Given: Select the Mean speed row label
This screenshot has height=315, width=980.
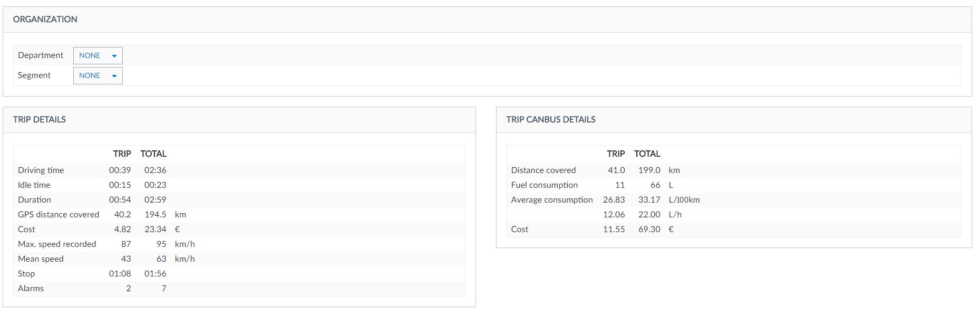Looking at the screenshot, I should coord(41,259).
